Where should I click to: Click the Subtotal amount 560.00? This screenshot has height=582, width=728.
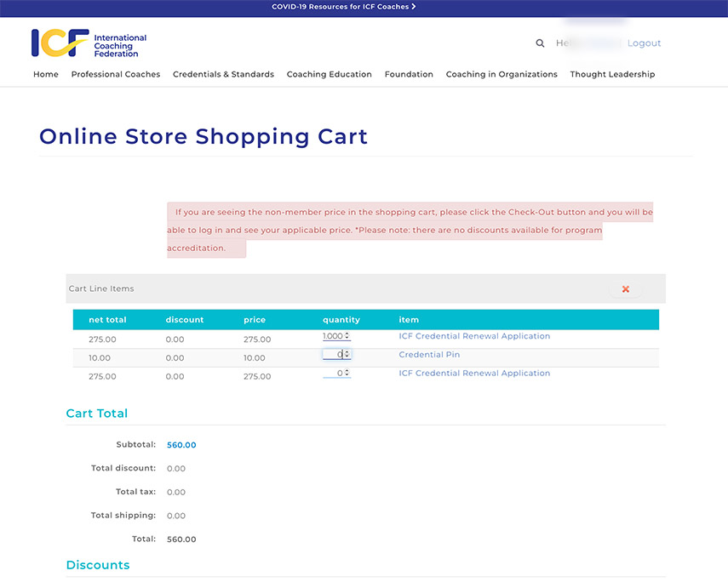tap(181, 445)
